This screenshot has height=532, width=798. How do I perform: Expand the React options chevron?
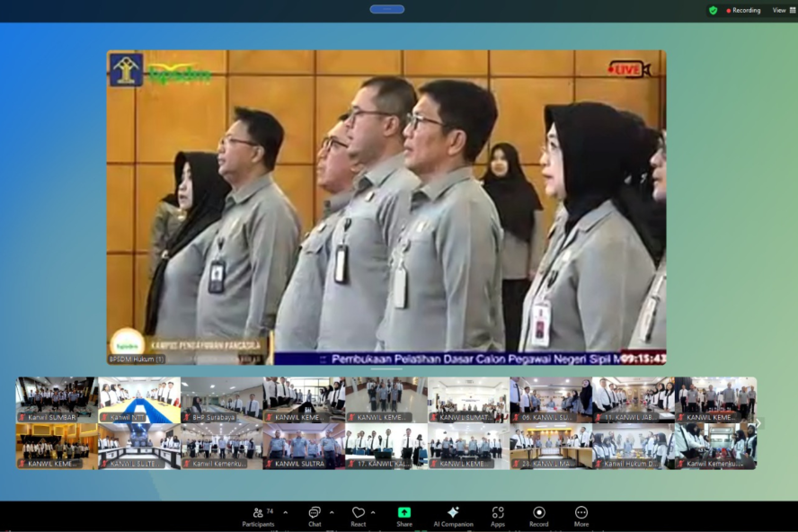click(x=373, y=512)
